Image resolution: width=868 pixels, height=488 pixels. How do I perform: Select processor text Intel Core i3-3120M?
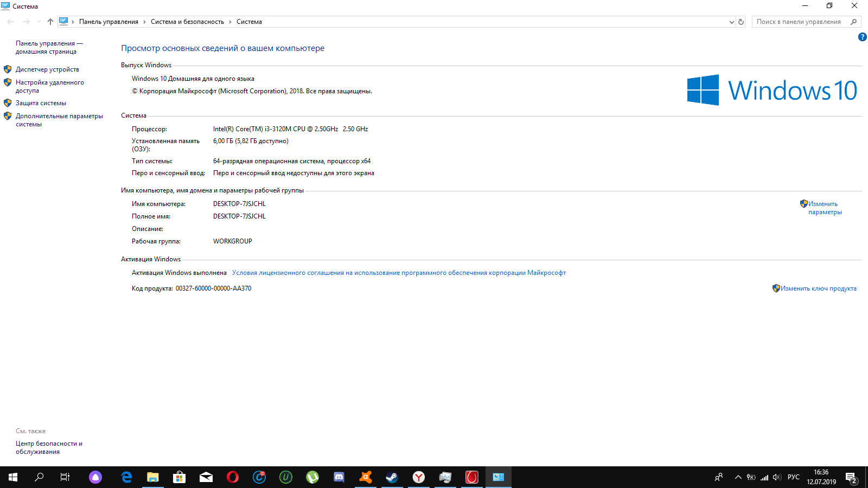pyautogui.click(x=290, y=129)
